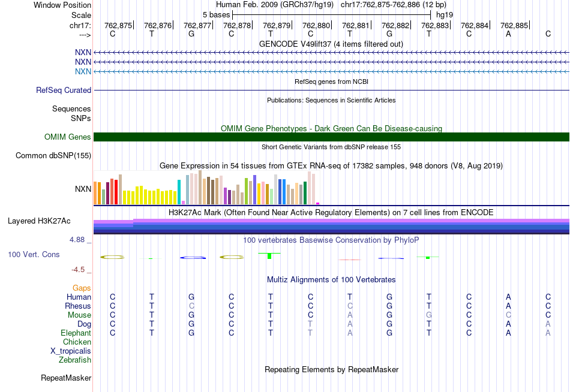This screenshot has height=392, width=570.
Task: Click the Mouse alignment row label
Action: click(79, 315)
